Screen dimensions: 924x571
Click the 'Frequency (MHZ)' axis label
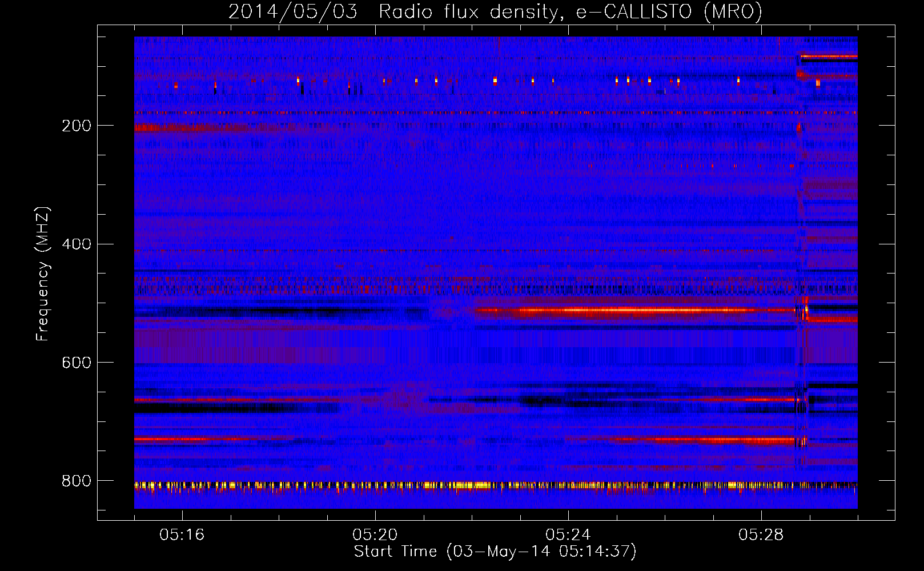43,274
